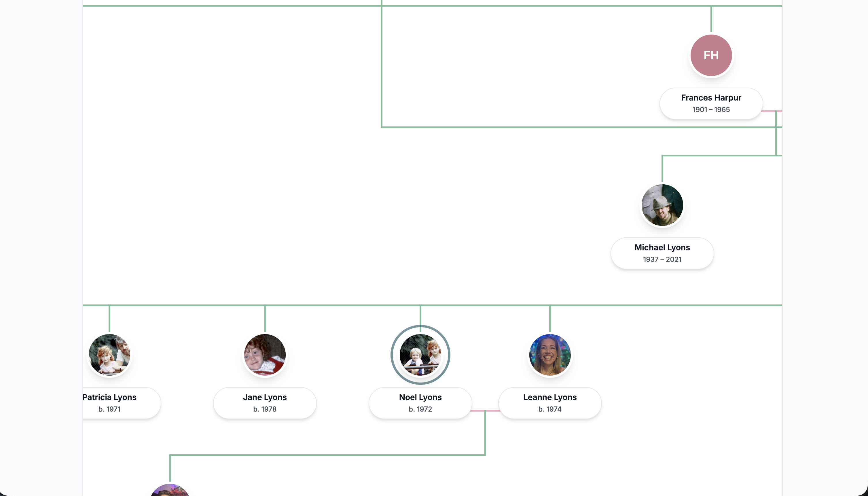
Task: Click the 1937 – 2021 lifespan text
Action: 662,259
